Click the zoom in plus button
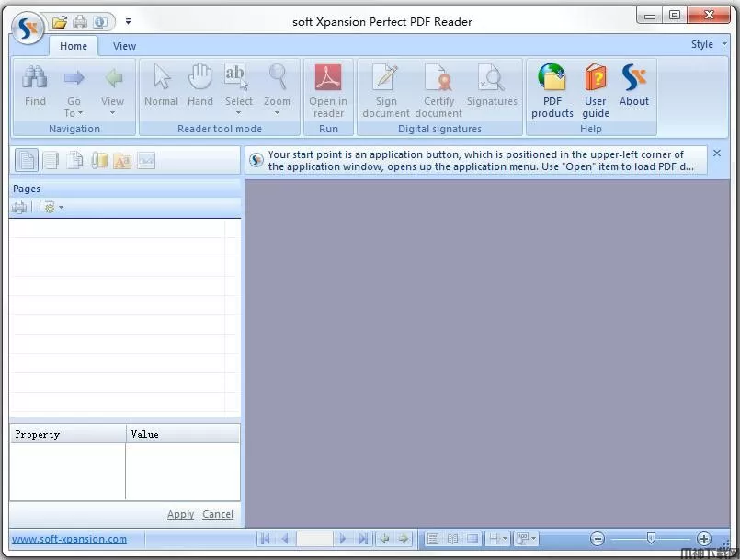The image size is (740, 560). pyautogui.click(x=703, y=539)
